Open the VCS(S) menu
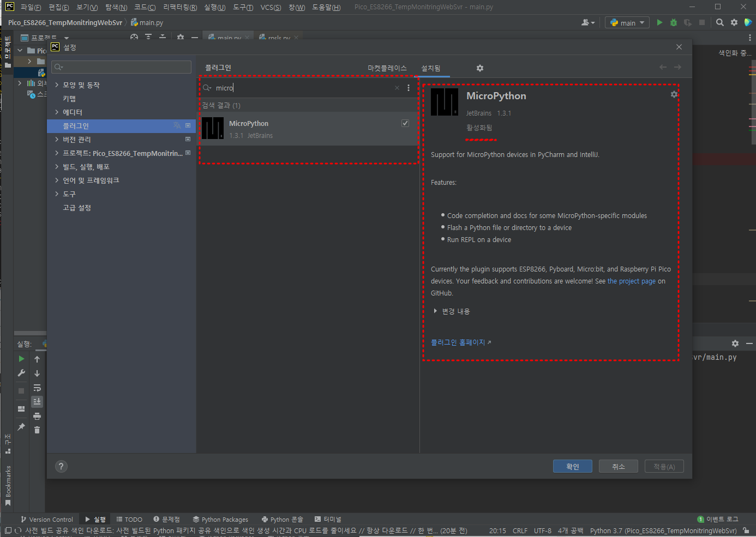Screen dimensions: 756x537 (271, 7)
